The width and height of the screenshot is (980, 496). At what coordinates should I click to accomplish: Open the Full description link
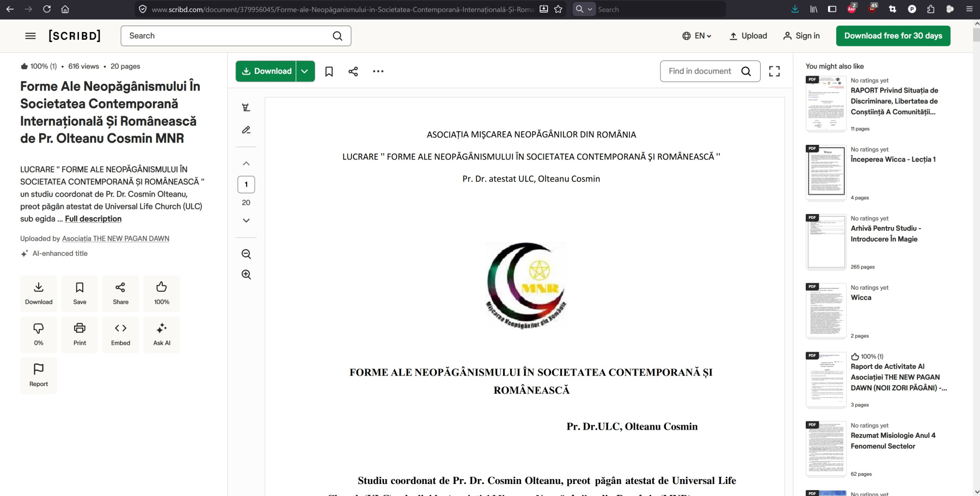pyautogui.click(x=93, y=219)
